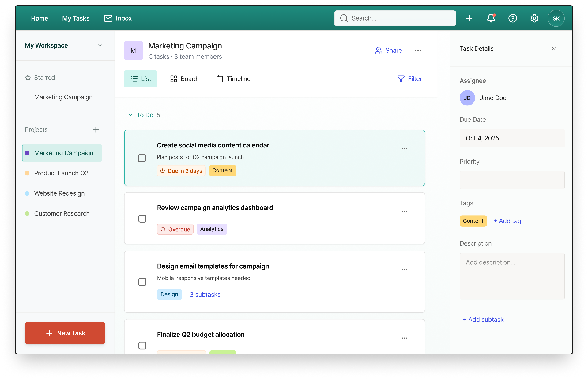This screenshot has width=588, height=379.
Task: Check off Create social media content calendar
Action: (142, 158)
